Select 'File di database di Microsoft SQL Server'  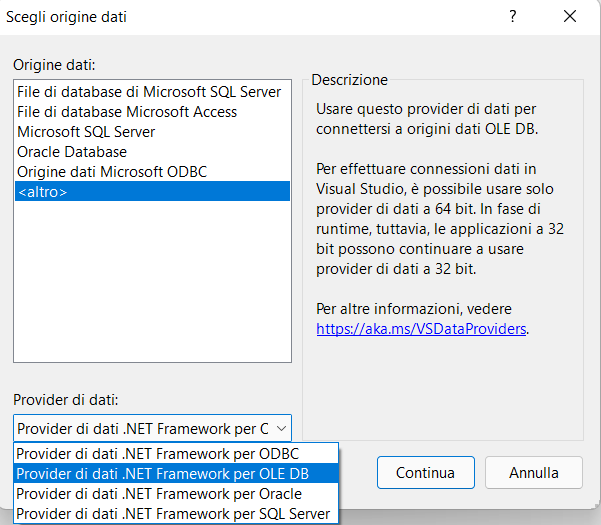[152, 92]
